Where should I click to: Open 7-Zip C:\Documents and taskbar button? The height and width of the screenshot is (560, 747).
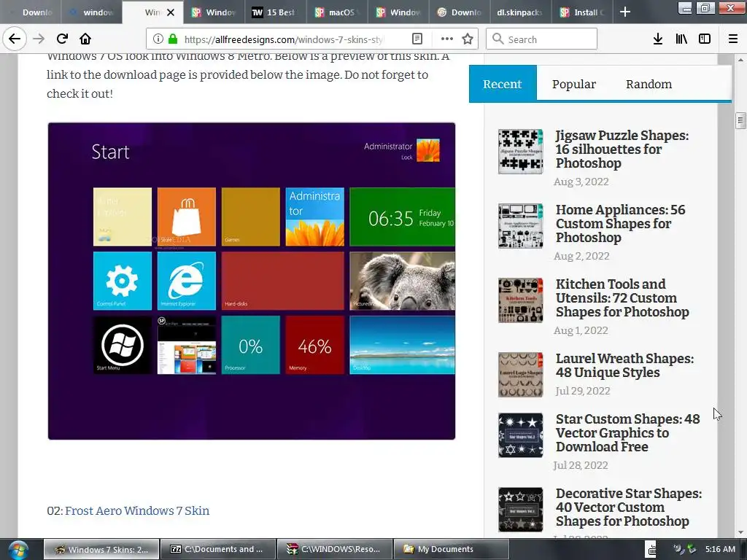pyautogui.click(x=218, y=549)
